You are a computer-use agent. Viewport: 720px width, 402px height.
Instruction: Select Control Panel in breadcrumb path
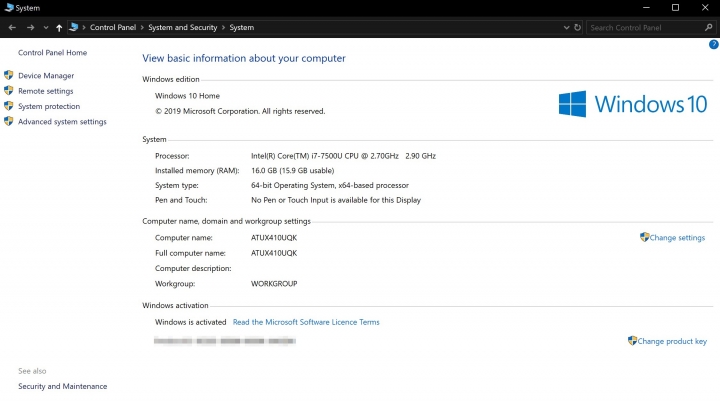(x=113, y=28)
